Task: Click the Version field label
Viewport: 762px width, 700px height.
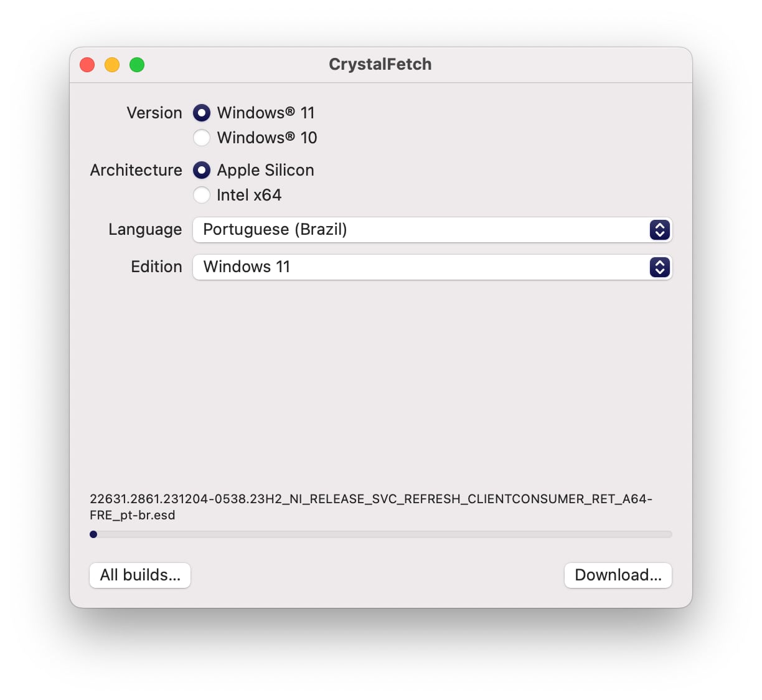Action: tap(154, 113)
